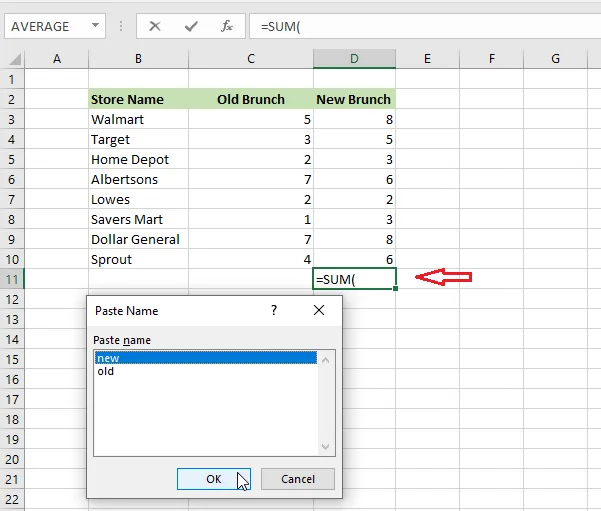
Task: Select column G header
Action: pos(555,59)
